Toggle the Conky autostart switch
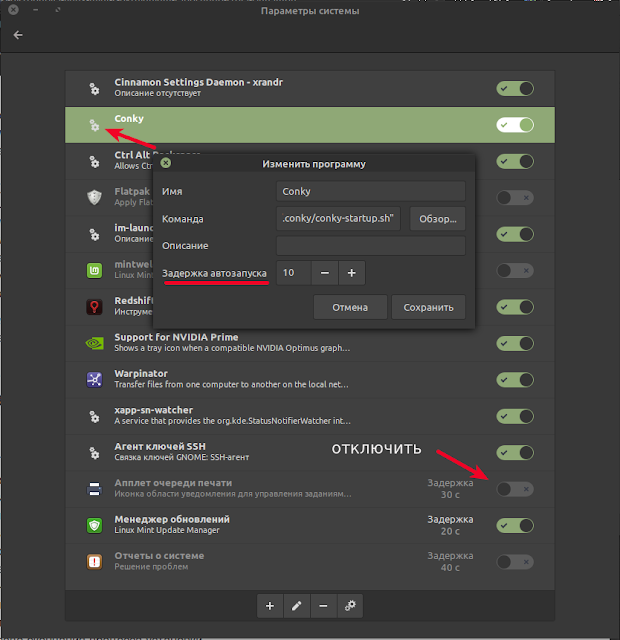 [x=515, y=125]
